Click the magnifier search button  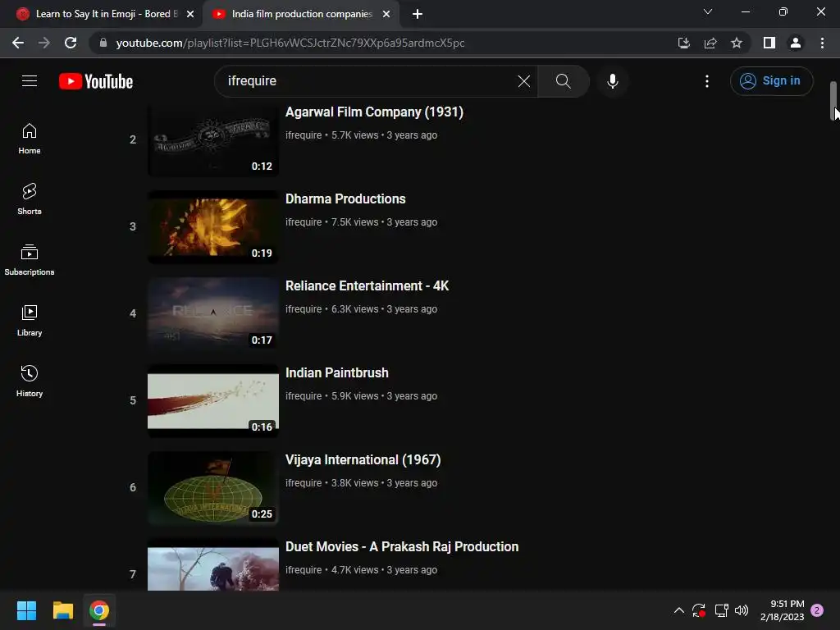pos(563,81)
